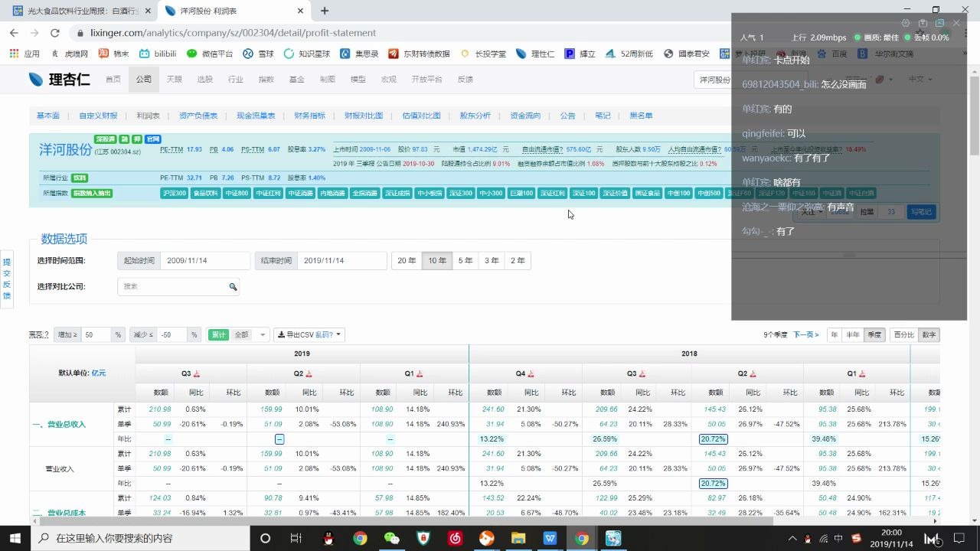Click the search magnifier in compare company field

[233, 287]
